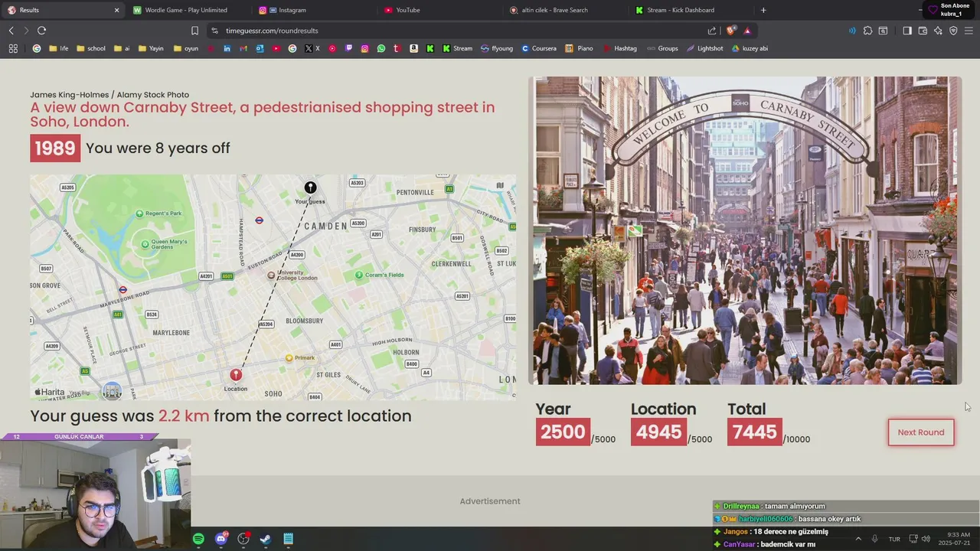
Task: Switch to the Wordle Game tab
Action: click(x=188, y=10)
